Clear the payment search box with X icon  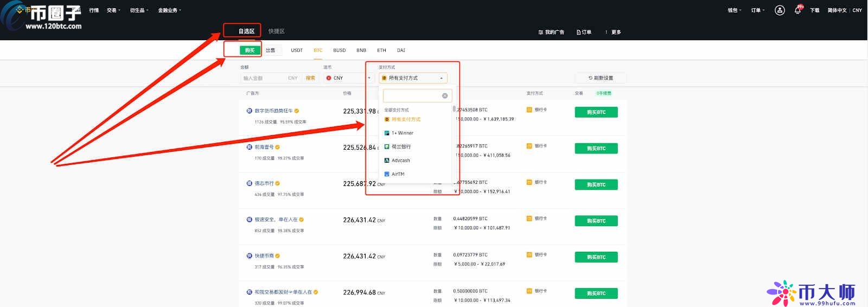(445, 96)
